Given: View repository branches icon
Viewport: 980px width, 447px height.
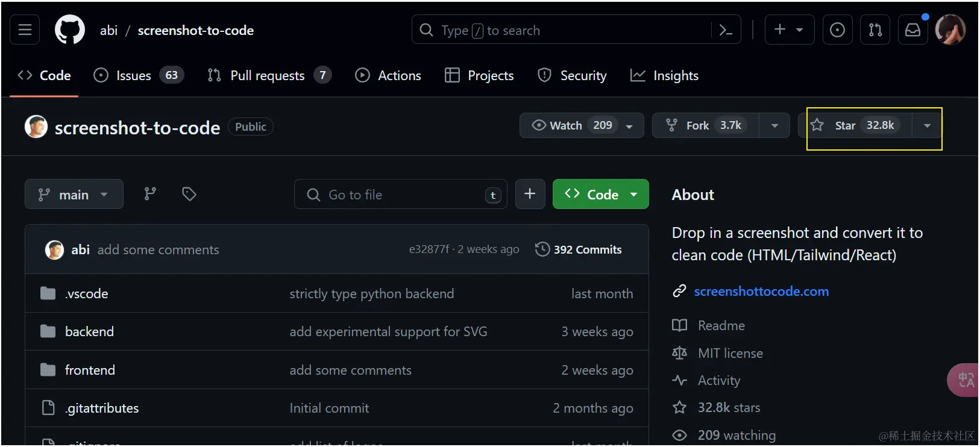Looking at the screenshot, I should pos(150,194).
